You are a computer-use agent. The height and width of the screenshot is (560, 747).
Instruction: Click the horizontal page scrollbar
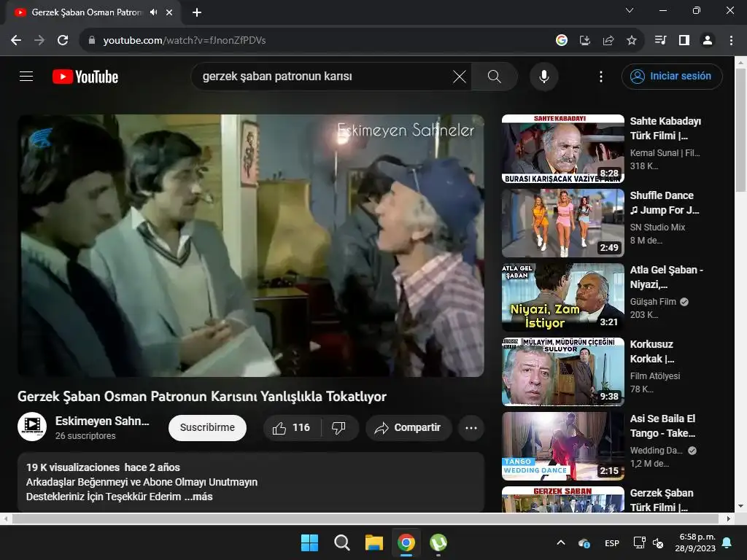(x=365, y=518)
